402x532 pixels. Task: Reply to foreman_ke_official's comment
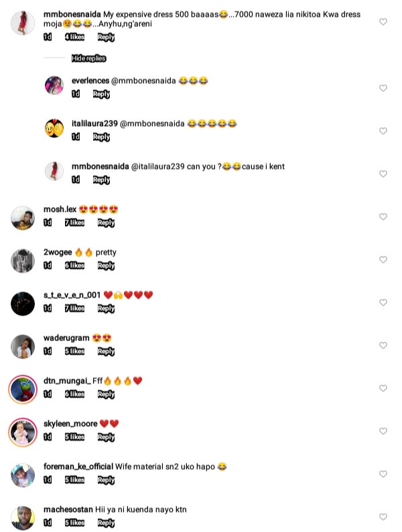click(106, 480)
